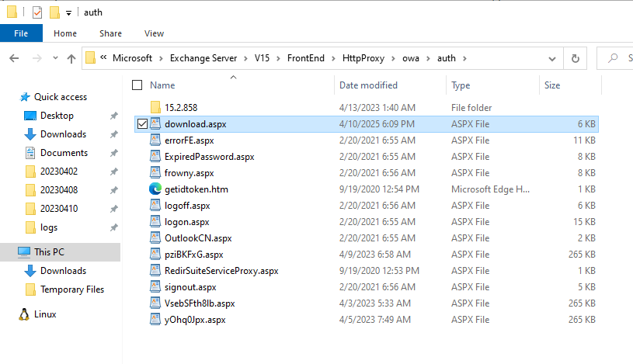Viewport: 633px width, 364px height.
Task: Expand the chevron after Exchange Server
Action: [x=246, y=58]
